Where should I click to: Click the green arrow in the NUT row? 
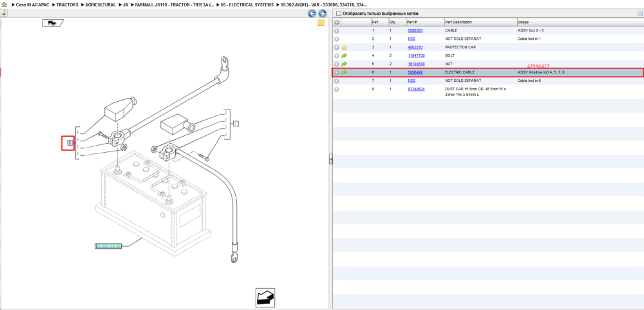tap(344, 64)
